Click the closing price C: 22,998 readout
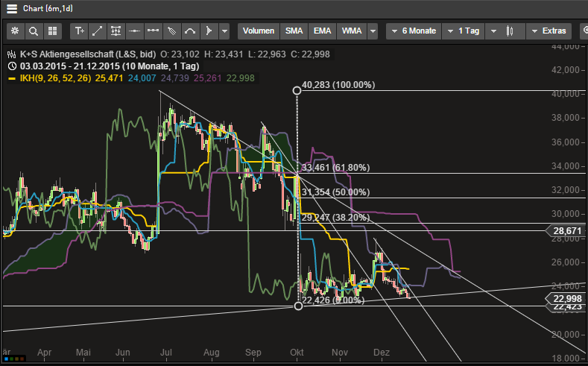Image resolution: width=588 pixels, height=366 pixels. [x=310, y=54]
